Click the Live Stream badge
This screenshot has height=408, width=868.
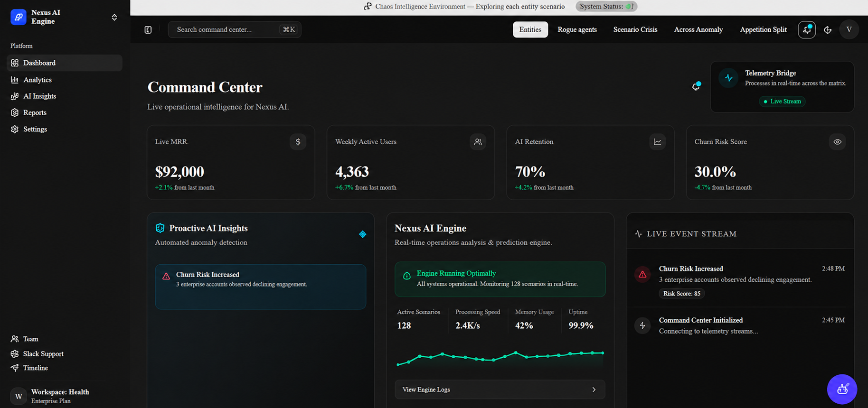coord(782,101)
